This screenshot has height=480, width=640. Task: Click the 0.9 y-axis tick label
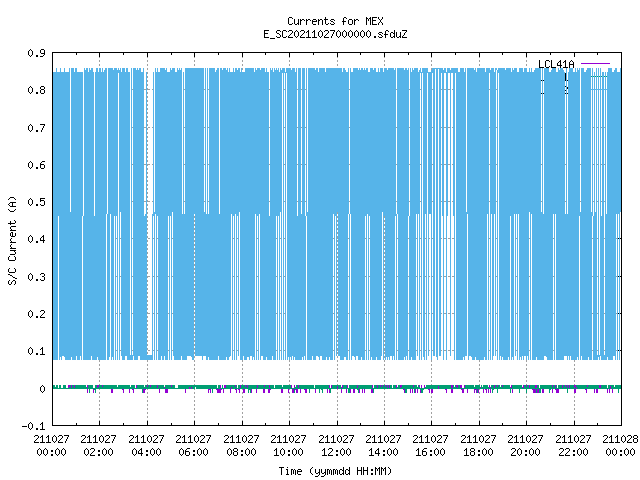click(36, 53)
